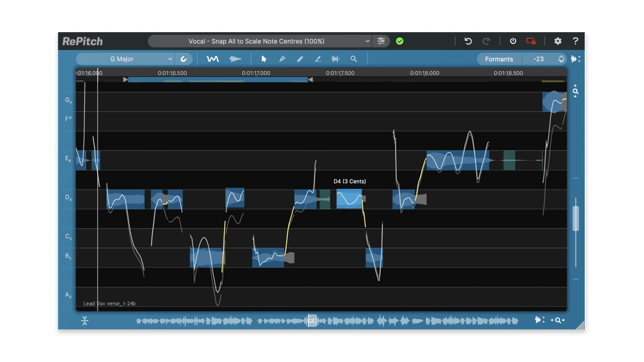
Task: Toggle snap-to-scale magnet next to G Major
Action: point(184,59)
